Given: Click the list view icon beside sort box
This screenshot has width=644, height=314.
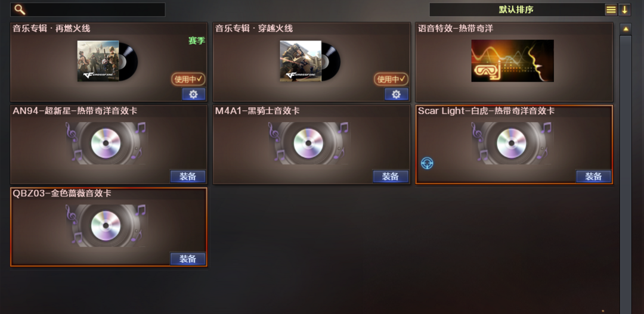Looking at the screenshot, I should point(611,10).
